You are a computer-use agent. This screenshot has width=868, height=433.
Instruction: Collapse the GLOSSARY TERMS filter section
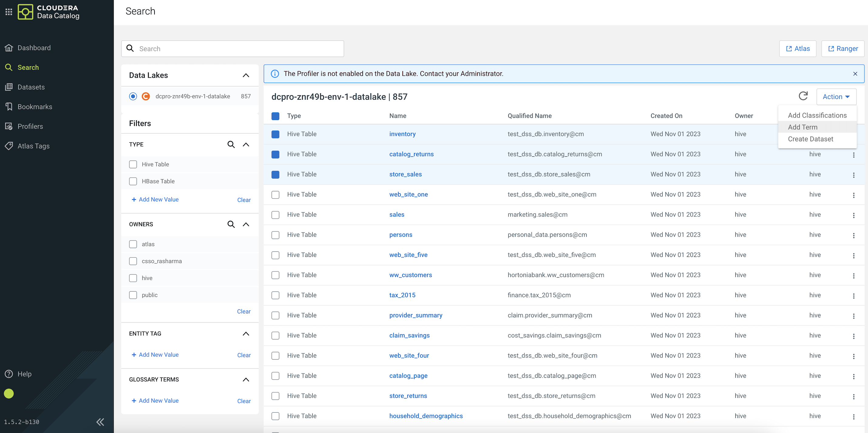click(246, 379)
